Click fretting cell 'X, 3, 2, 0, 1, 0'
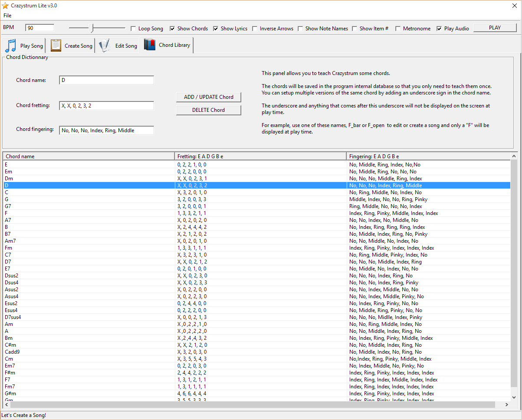This screenshot has height=420, width=522. click(x=192, y=192)
